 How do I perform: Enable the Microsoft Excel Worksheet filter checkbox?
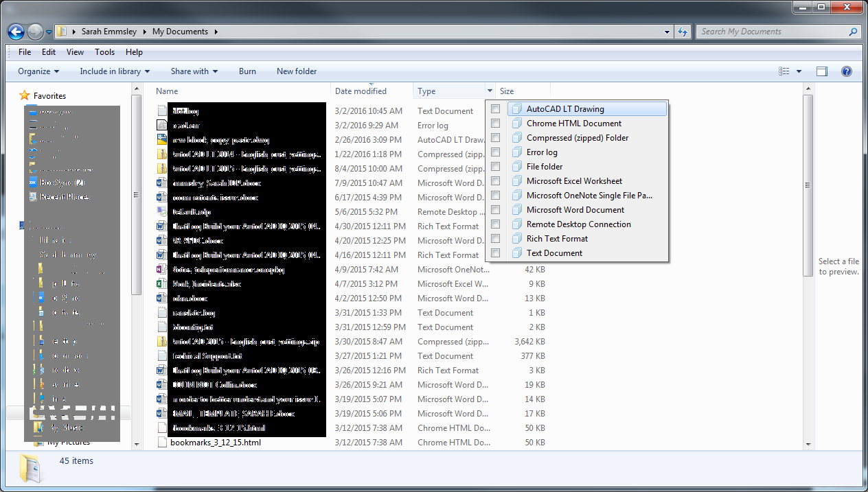[495, 181]
